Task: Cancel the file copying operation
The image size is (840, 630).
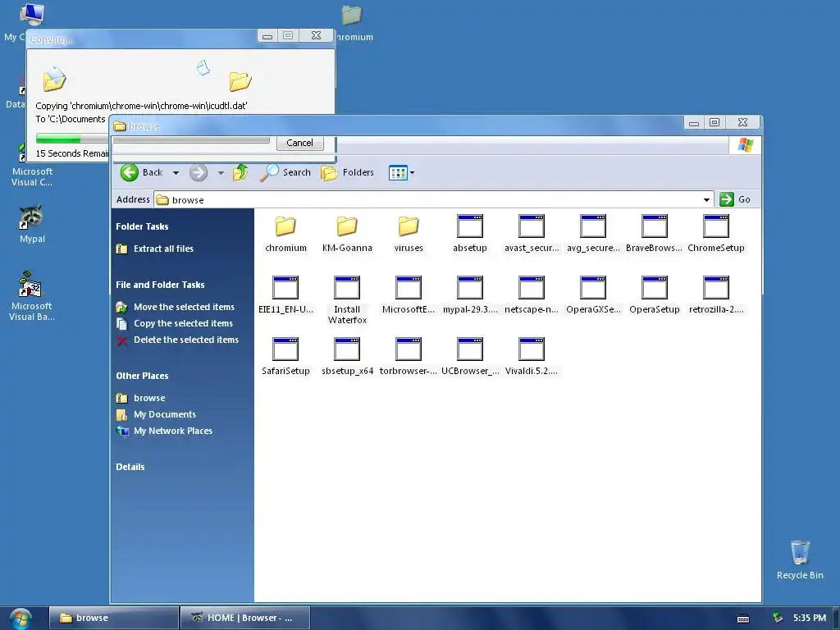Action: (x=299, y=143)
